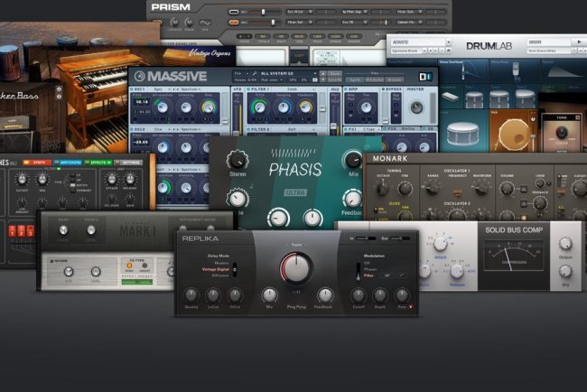The height and width of the screenshot is (392, 587).
Task: Click red preset button 1
Action: 13,231
